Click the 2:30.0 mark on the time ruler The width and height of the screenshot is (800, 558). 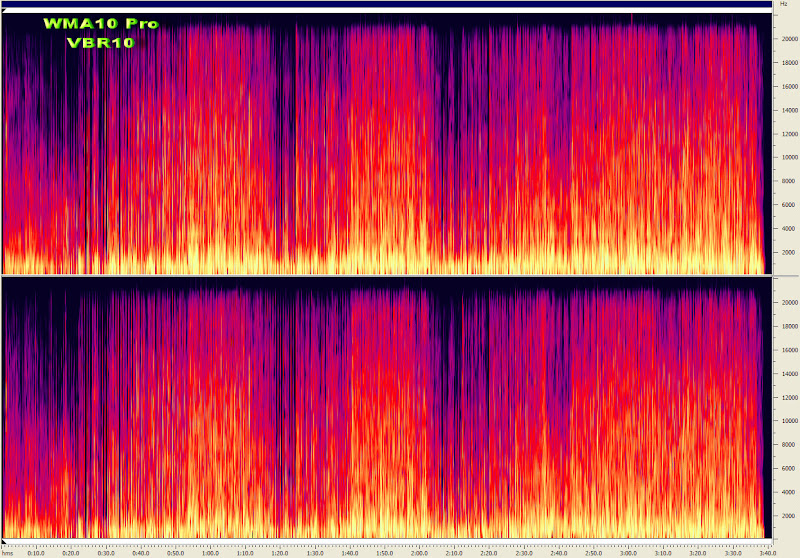point(523,551)
